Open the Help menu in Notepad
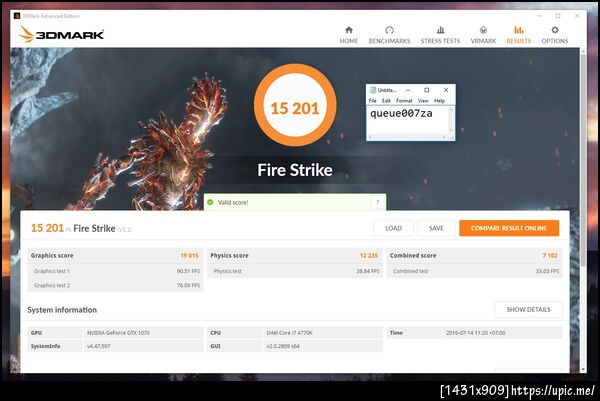 (439, 101)
